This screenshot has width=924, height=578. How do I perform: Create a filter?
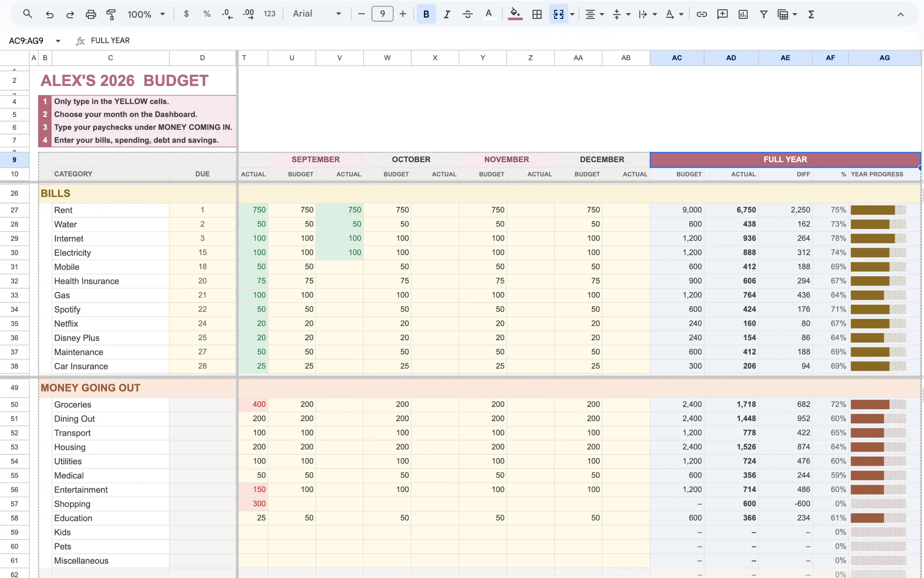point(763,14)
